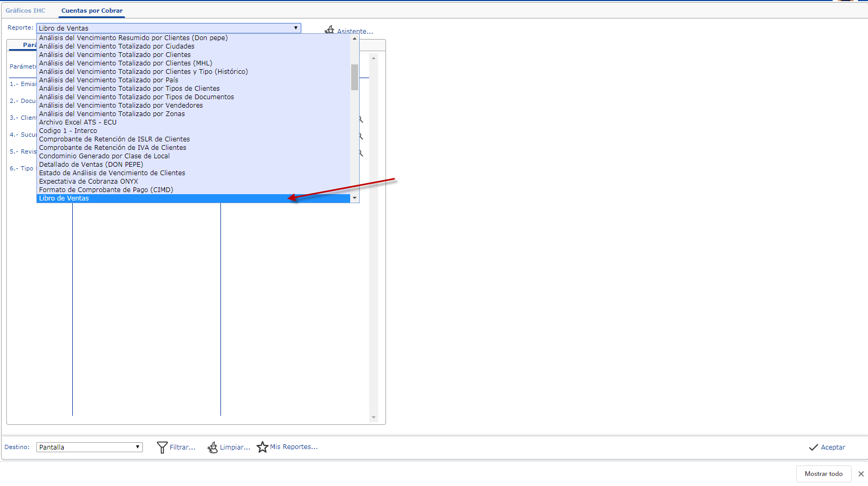
Task: Select the highlighted Libro de Ventas option
Action: point(193,198)
